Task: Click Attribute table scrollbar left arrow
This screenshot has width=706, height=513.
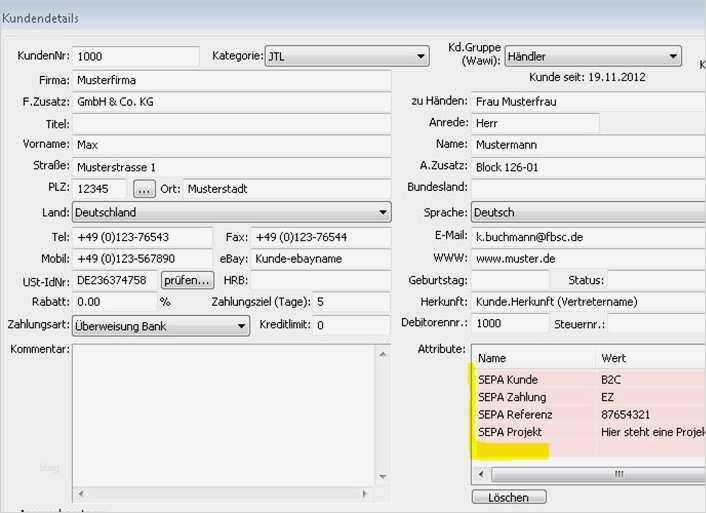Action: 481,474
